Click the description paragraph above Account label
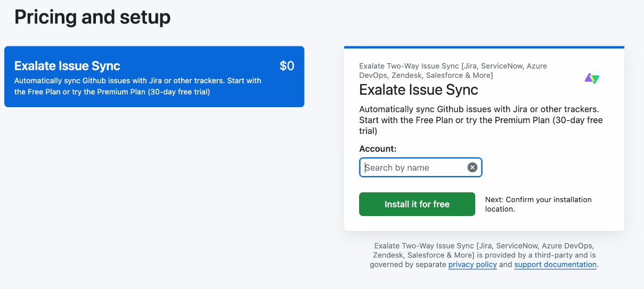 [480, 120]
